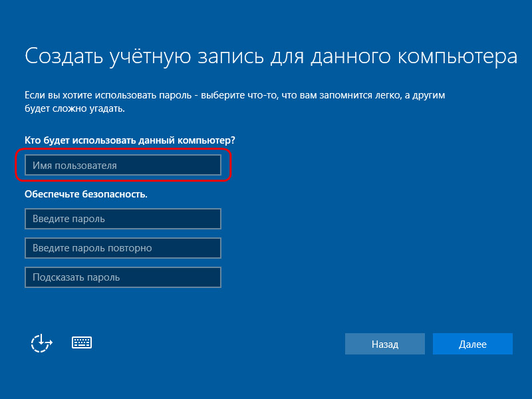
Task: Click the 'Обеспечьте безопасность.' label
Action: (x=86, y=194)
